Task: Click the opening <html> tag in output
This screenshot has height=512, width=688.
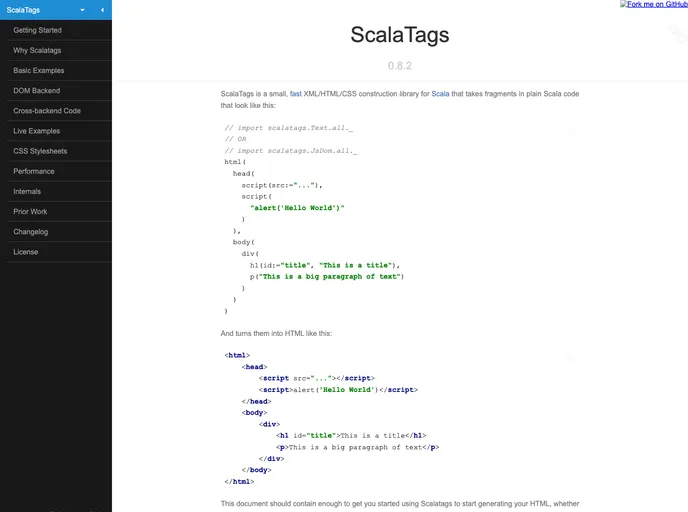Action: [237, 355]
